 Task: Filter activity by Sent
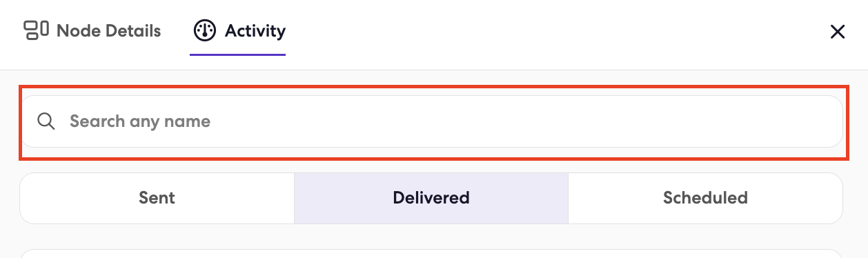click(157, 198)
